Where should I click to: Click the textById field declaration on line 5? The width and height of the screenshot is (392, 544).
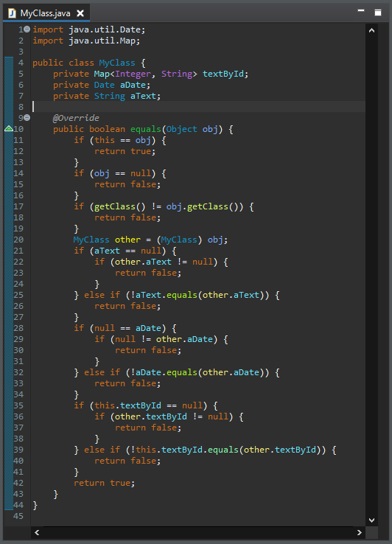tap(225, 74)
